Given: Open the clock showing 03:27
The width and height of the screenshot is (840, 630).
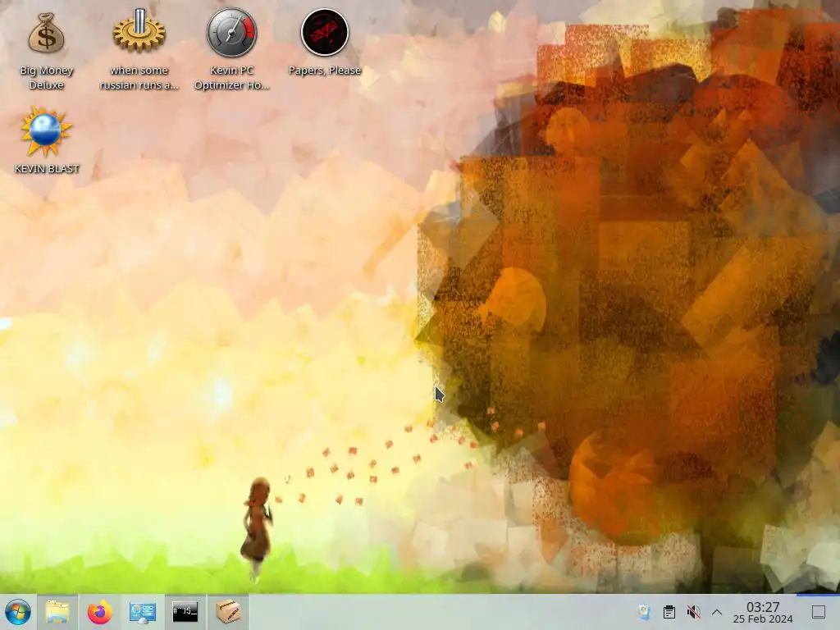Looking at the screenshot, I should pyautogui.click(x=763, y=612).
